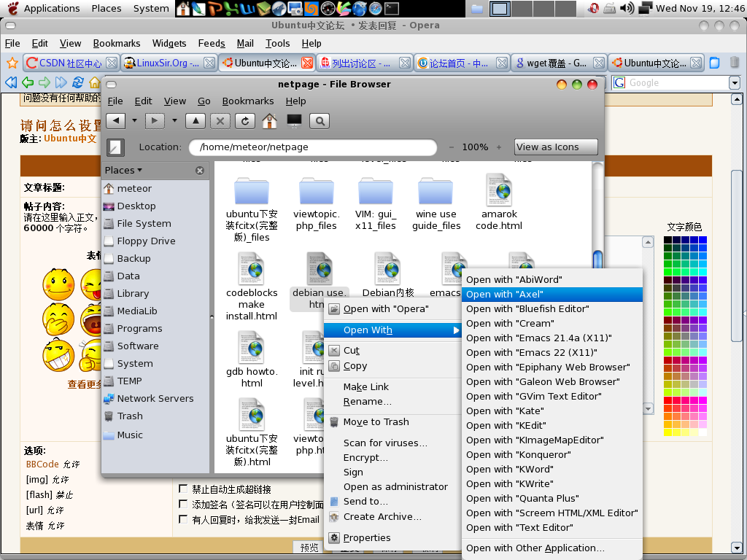The width and height of the screenshot is (747, 560).
Task: Go back with File Browser's back arrow
Action: [x=116, y=121]
